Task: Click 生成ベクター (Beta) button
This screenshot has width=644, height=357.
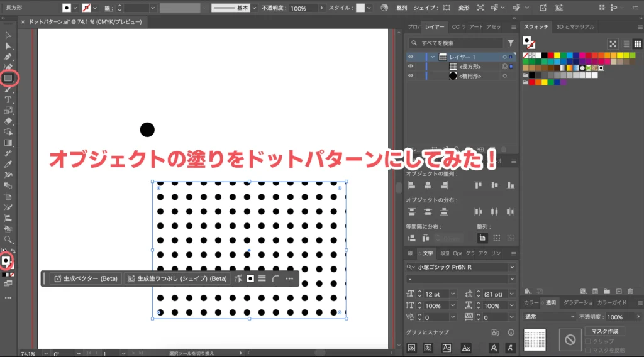Action: (86, 278)
